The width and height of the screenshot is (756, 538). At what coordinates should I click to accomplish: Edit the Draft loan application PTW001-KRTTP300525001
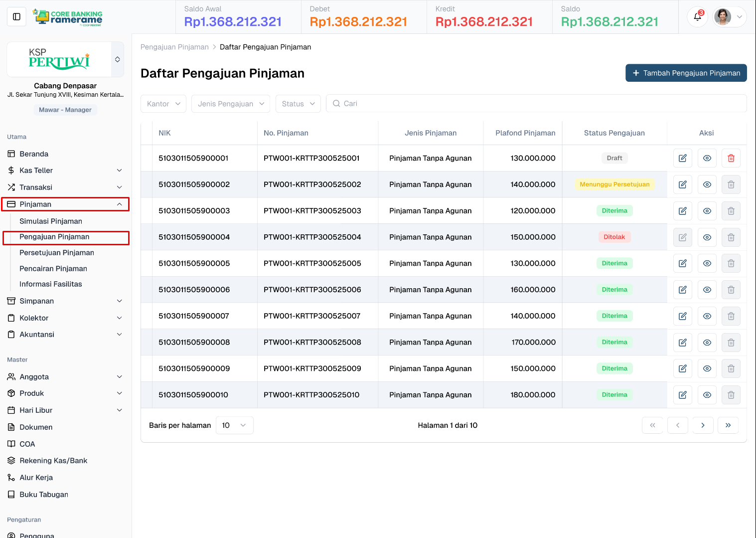click(x=682, y=158)
